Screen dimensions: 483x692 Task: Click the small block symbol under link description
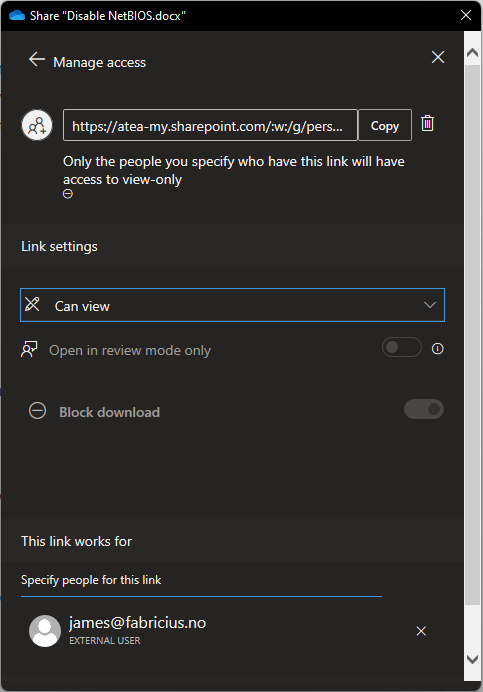pyautogui.click(x=68, y=194)
